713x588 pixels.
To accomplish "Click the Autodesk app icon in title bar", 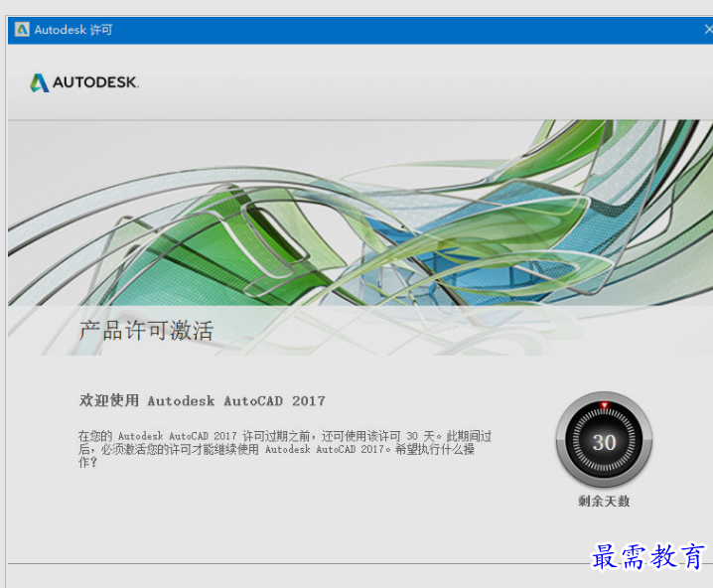I will click(x=22, y=30).
